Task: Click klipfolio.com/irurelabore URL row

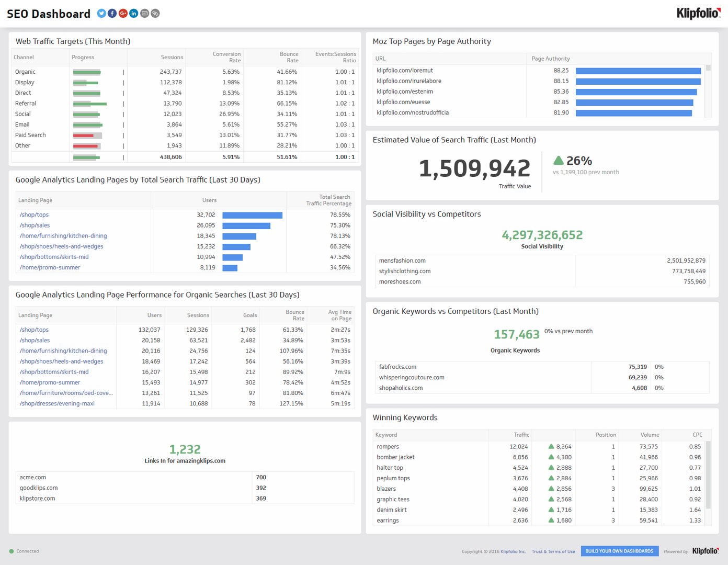Action: point(539,81)
